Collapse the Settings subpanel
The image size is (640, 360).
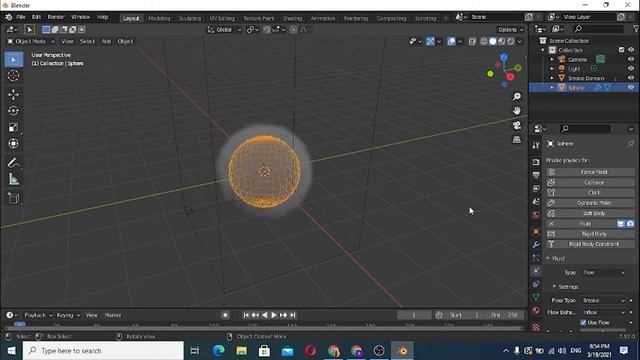[x=554, y=287]
